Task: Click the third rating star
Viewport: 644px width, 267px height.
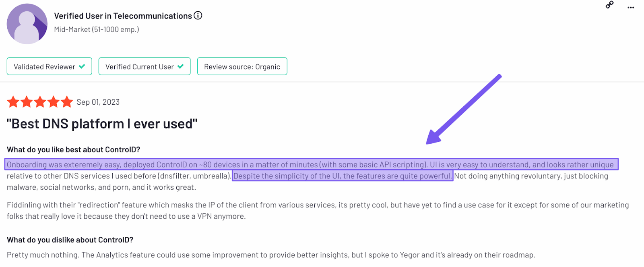Action: pos(40,102)
